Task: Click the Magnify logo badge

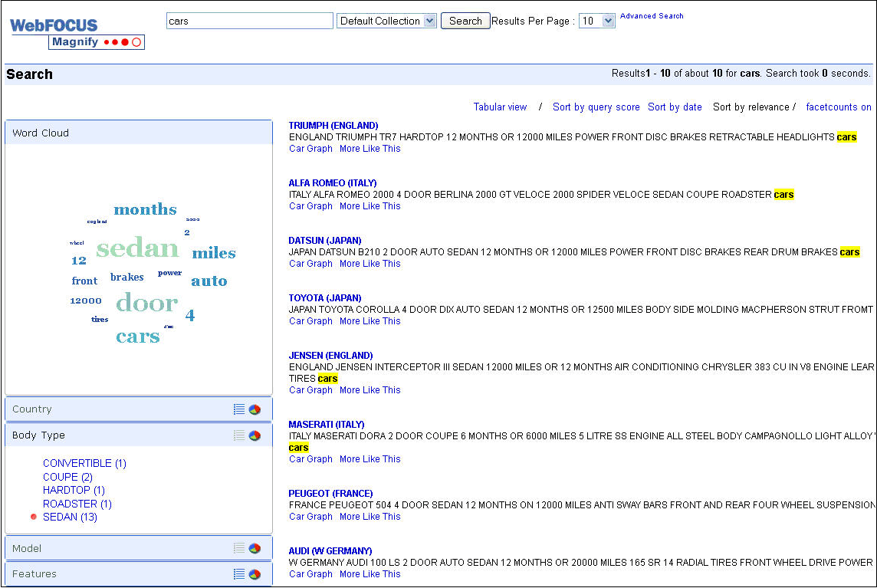Action: point(97,42)
